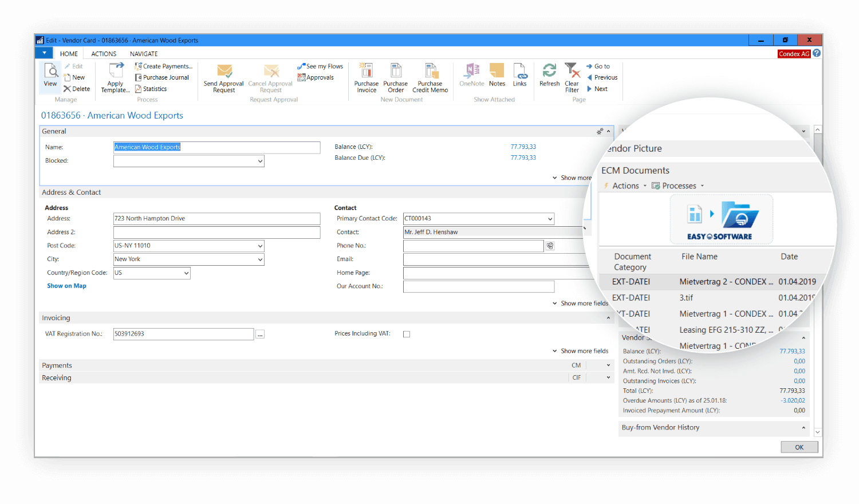The image size is (859, 504).
Task: Switch to the NAVIGATE ribbon tab
Action: tap(144, 54)
